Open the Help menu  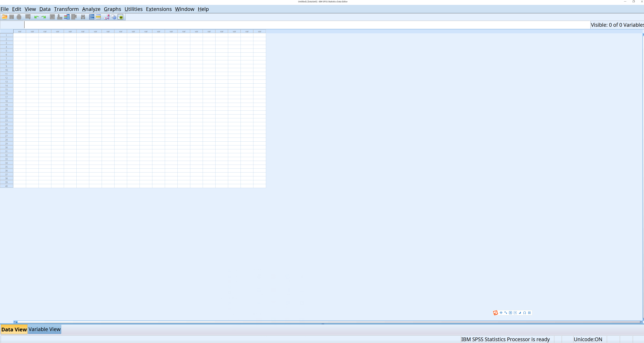click(203, 9)
